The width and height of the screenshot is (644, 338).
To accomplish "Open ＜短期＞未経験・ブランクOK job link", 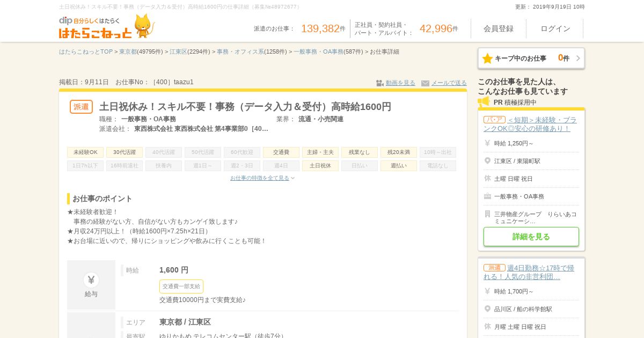I will point(530,124).
